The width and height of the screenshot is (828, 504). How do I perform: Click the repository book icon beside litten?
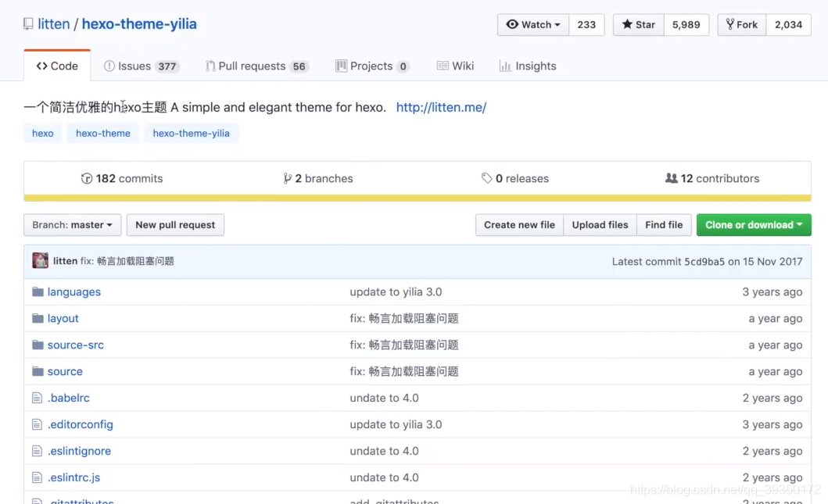pyautogui.click(x=28, y=24)
